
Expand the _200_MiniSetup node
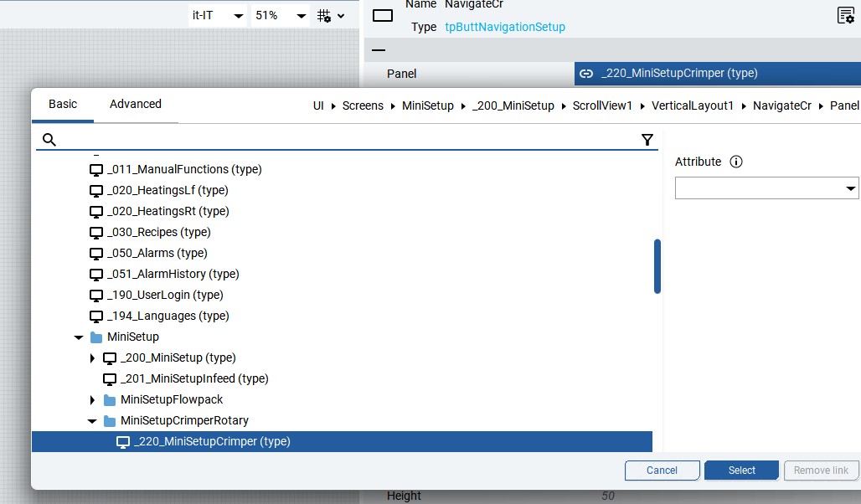pyautogui.click(x=92, y=358)
